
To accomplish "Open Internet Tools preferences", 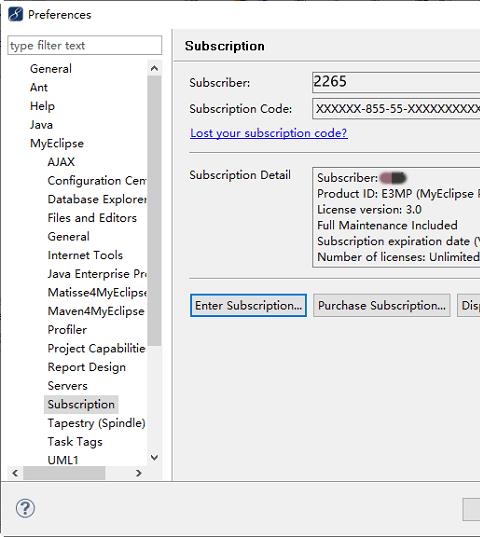I will [x=85, y=255].
